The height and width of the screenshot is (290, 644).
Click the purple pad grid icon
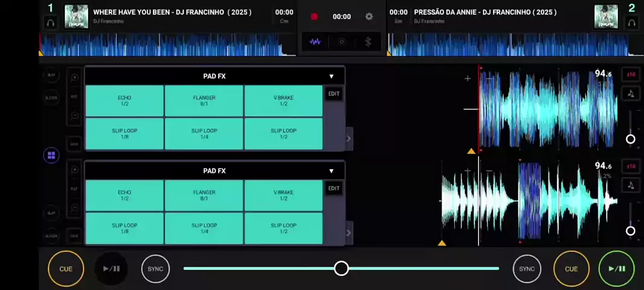click(x=51, y=156)
